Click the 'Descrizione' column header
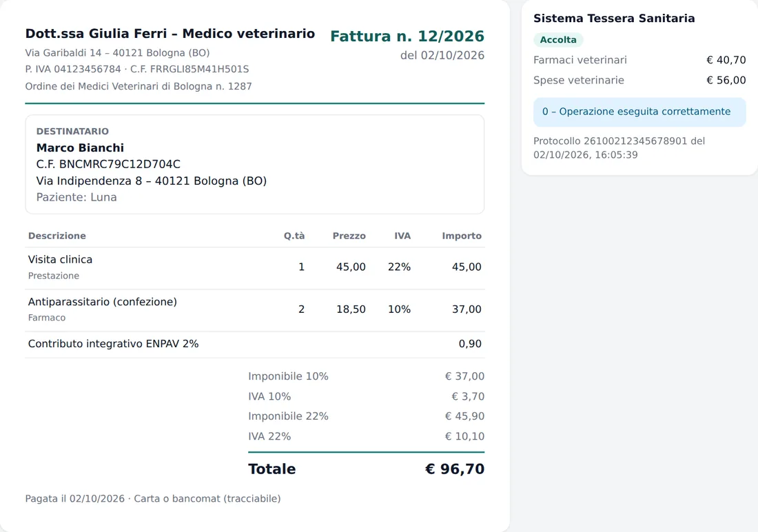 pyautogui.click(x=57, y=236)
